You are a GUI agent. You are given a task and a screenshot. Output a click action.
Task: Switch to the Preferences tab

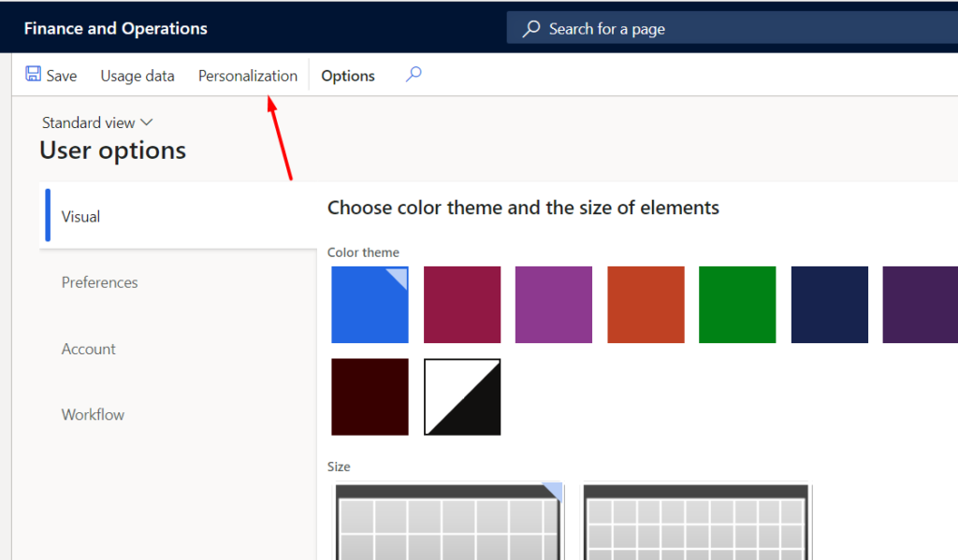click(x=99, y=282)
